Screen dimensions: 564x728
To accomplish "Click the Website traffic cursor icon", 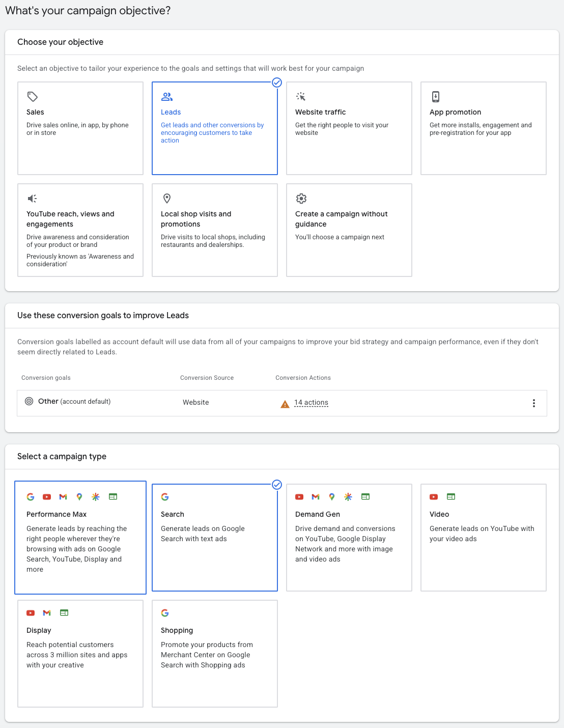I will (301, 97).
